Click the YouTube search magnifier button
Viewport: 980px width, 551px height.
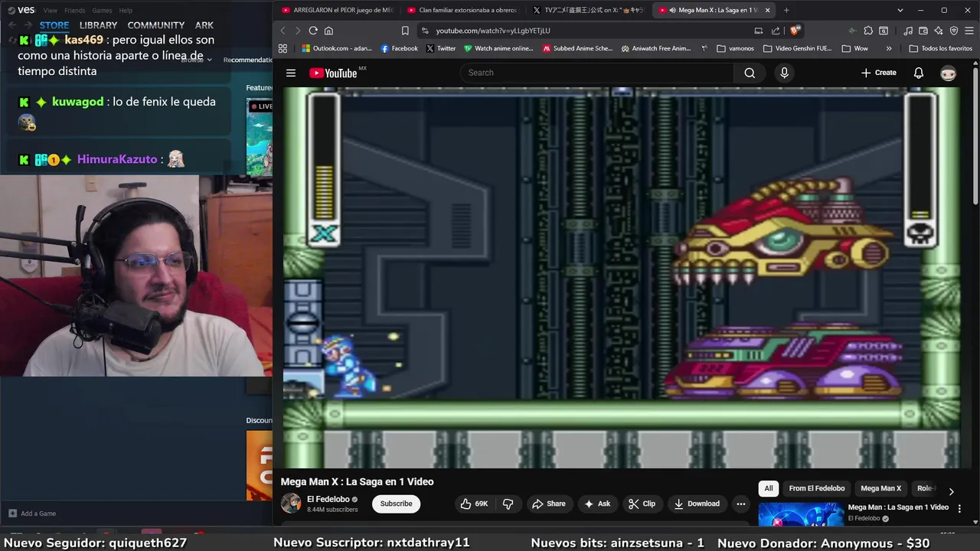750,73
